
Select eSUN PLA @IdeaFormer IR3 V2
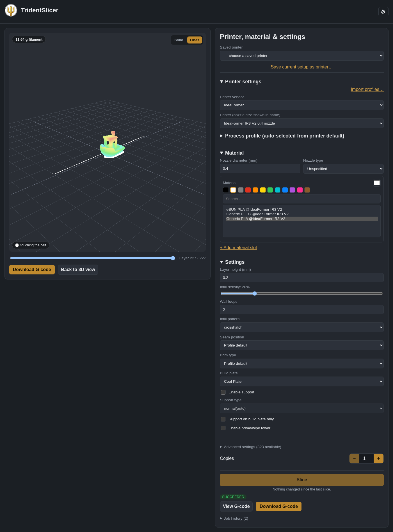pyautogui.click(x=302, y=209)
